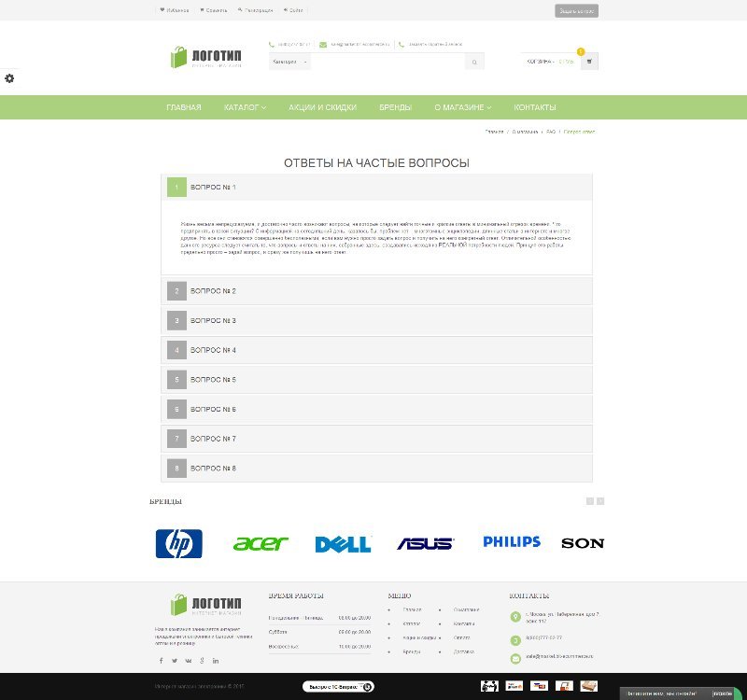Open the category dropdown in search bar

289,63
